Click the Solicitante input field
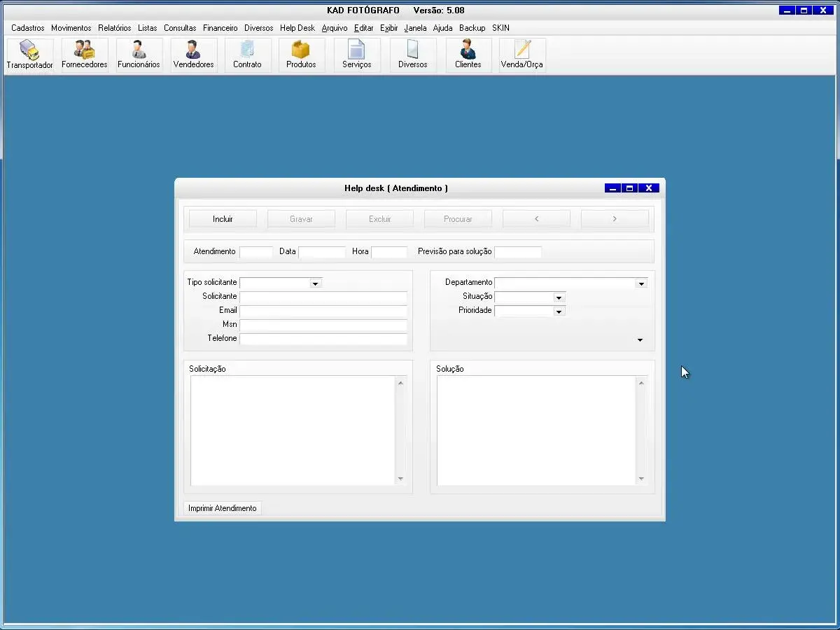This screenshot has width=840, height=630. click(323, 297)
